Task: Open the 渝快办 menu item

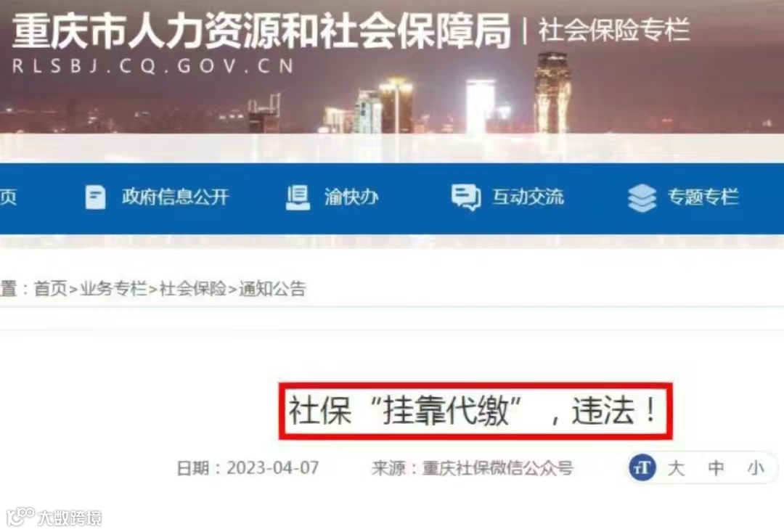Action: tap(351, 197)
